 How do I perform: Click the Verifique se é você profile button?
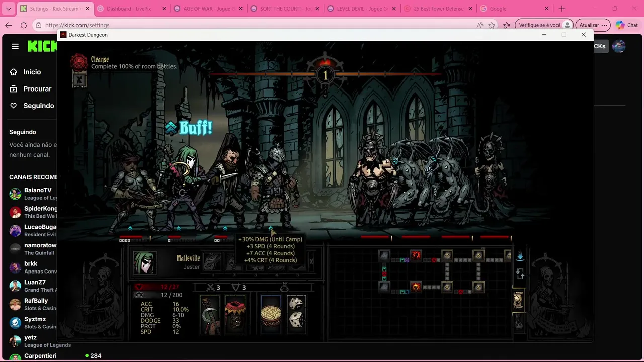(x=544, y=25)
